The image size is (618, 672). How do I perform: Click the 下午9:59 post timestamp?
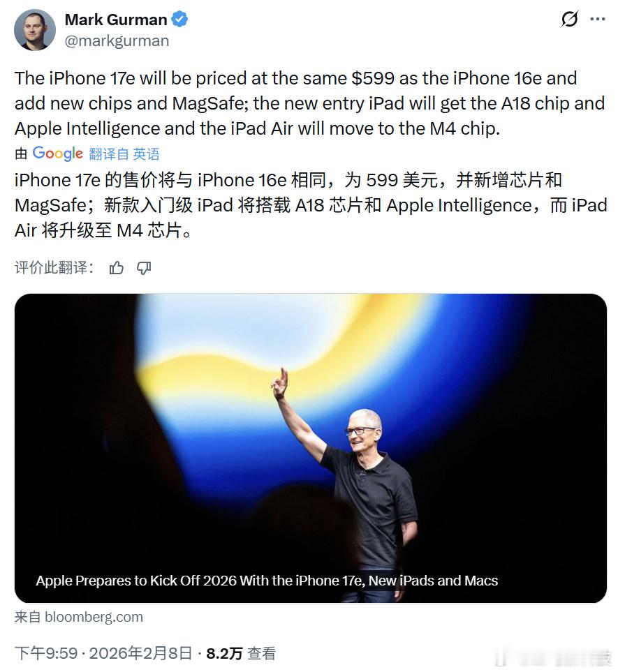point(46,654)
